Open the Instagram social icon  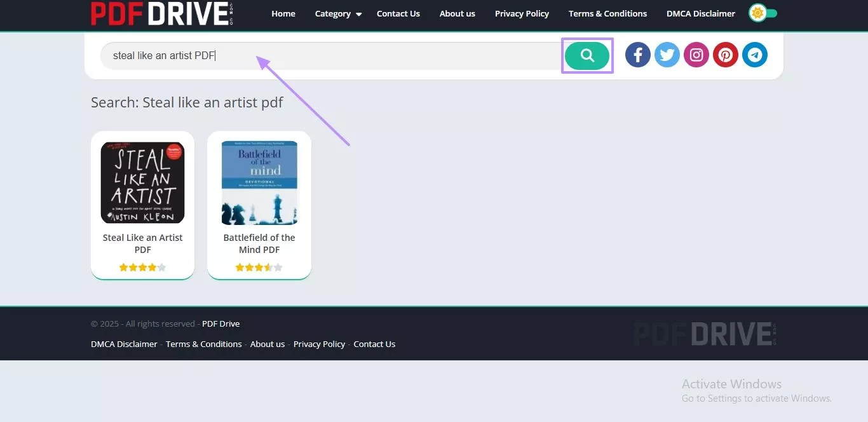(x=696, y=55)
